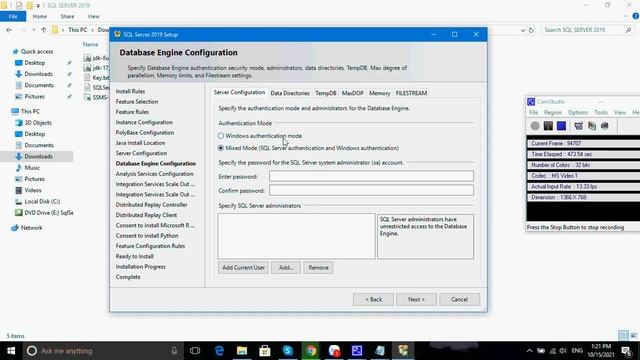Select Mixed Mode authentication radio button
The width and height of the screenshot is (640, 360).
221,148
